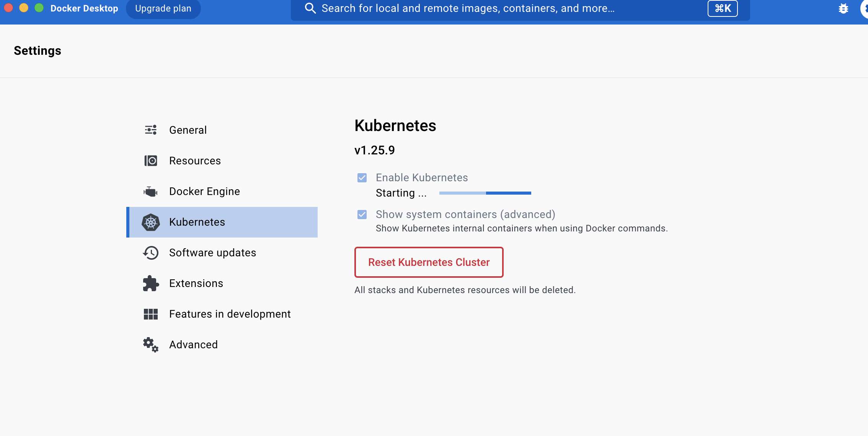Click the Advanced gears icon
The width and height of the screenshot is (868, 436).
[x=151, y=345]
